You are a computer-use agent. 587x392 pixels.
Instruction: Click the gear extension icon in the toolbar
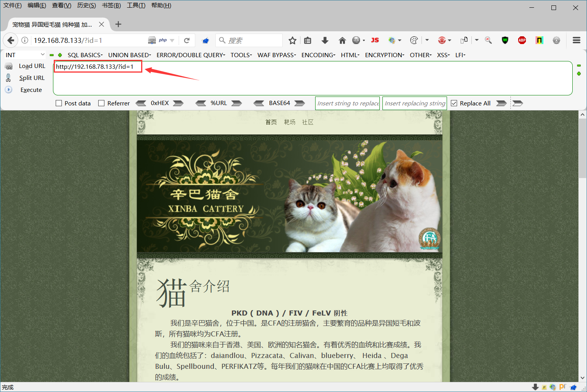tap(556, 40)
